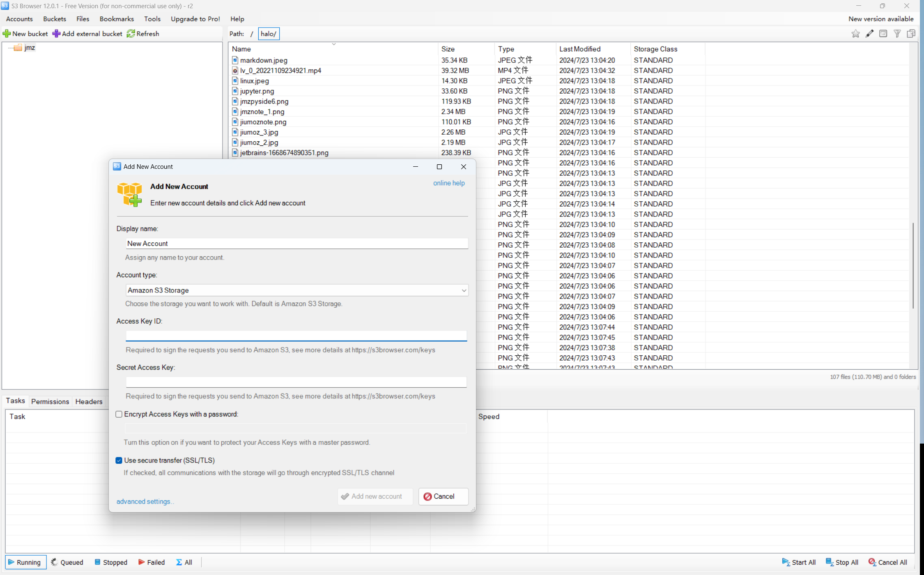Click the Add new account button

click(x=375, y=497)
